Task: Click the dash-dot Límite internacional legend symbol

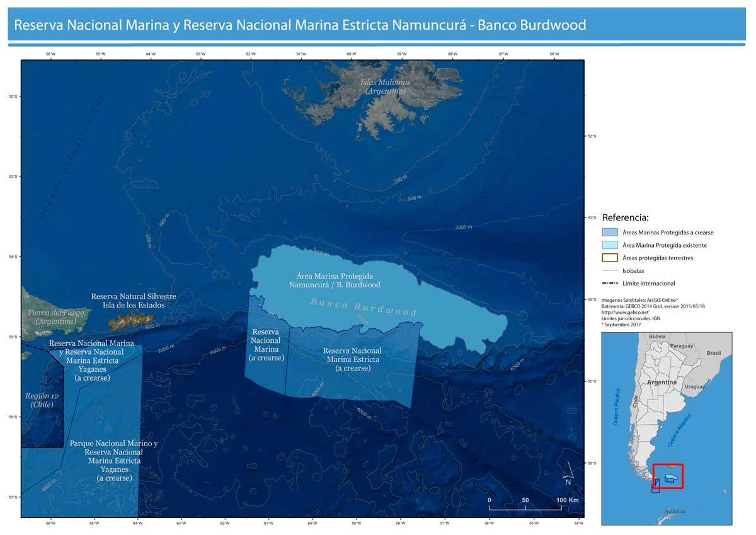Action: tap(610, 284)
